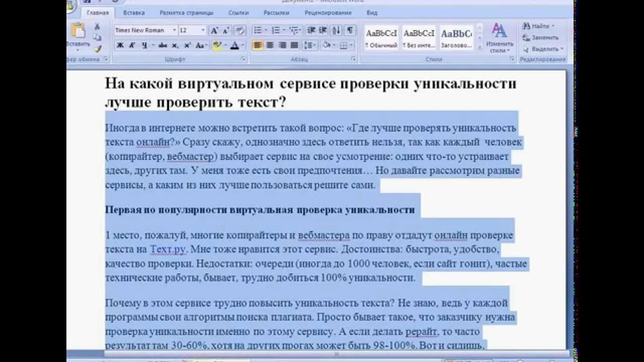The width and height of the screenshot is (644, 362).
Task: Open the highlight color dropdown arrow
Action: pyautogui.click(x=224, y=45)
